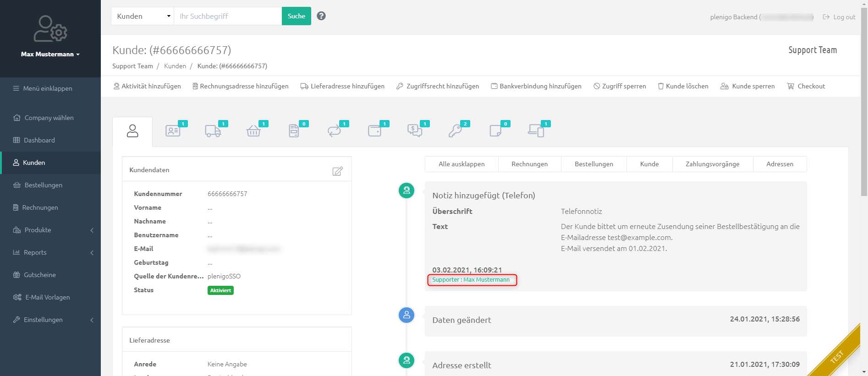Open the devices tab
The image size is (868, 376).
coord(536,131)
